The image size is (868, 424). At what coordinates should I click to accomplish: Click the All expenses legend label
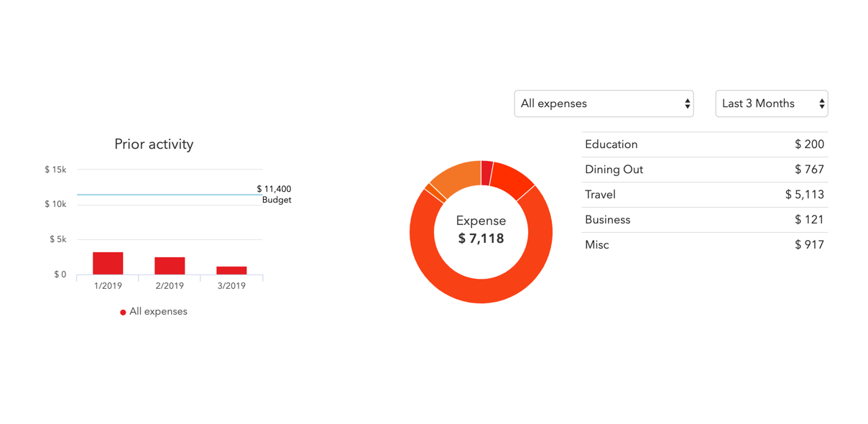click(158, 312)
